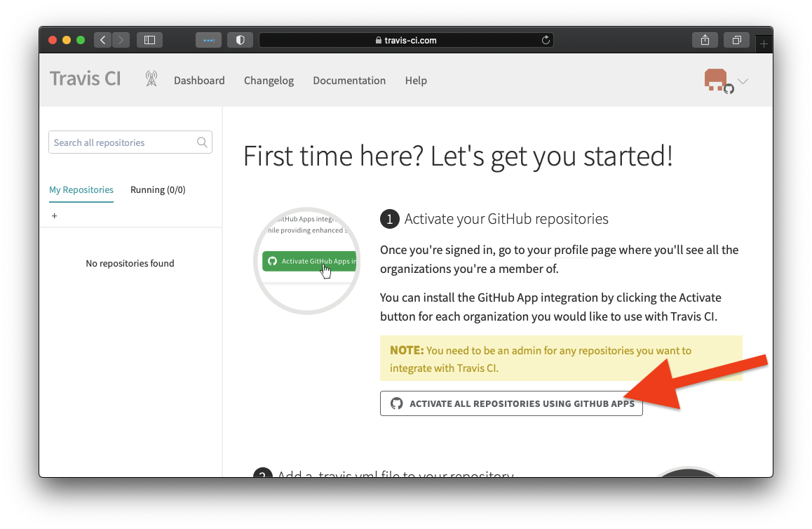Viewport: 812px width, 529px height.
Task: Follow the 'your profile page' link
Action: click(x=571, y=250)
